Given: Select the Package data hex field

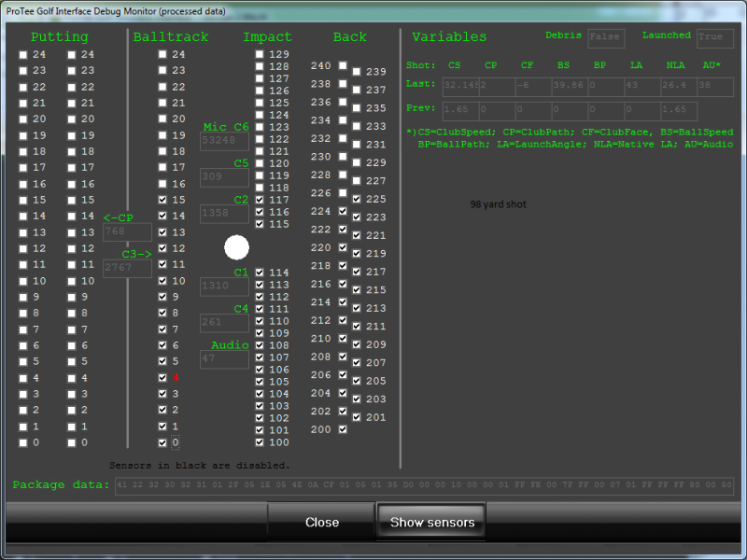Looking at the screenshot, I should click(x=424, y=486).
